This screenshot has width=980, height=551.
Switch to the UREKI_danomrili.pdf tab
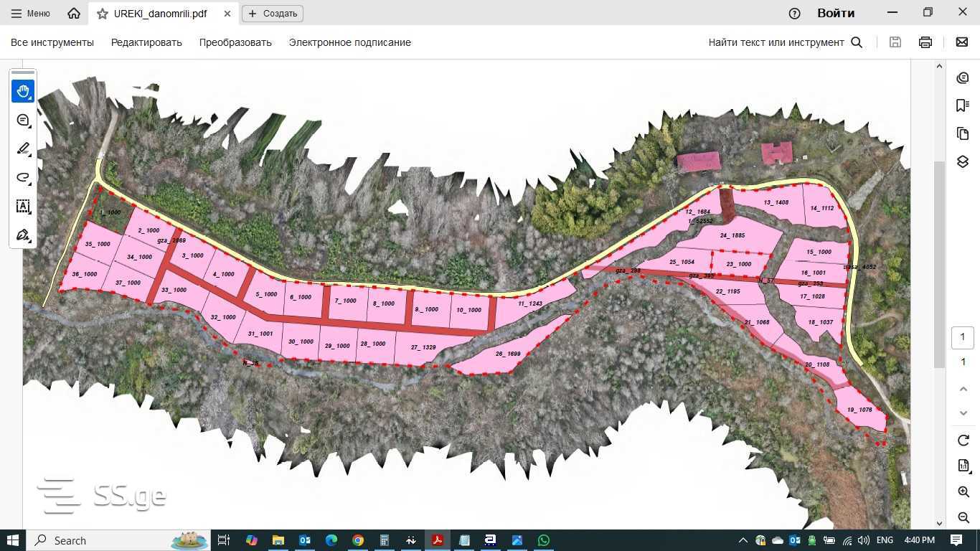(160, 14)
